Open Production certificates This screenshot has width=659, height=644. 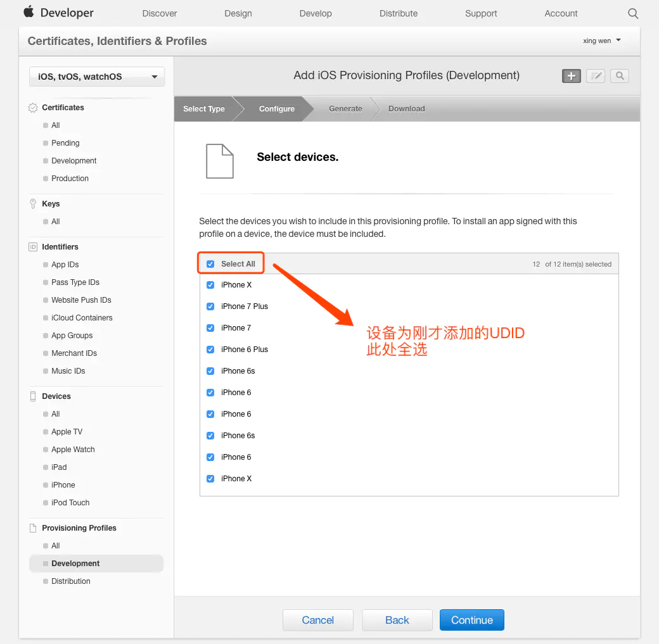(x=70, y=179)
